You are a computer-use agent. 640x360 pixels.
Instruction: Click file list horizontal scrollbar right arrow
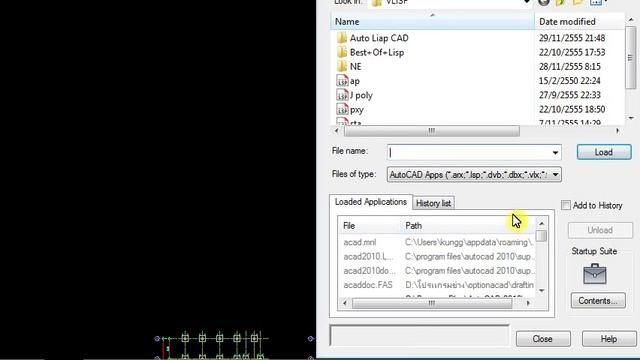click(618, 131)
